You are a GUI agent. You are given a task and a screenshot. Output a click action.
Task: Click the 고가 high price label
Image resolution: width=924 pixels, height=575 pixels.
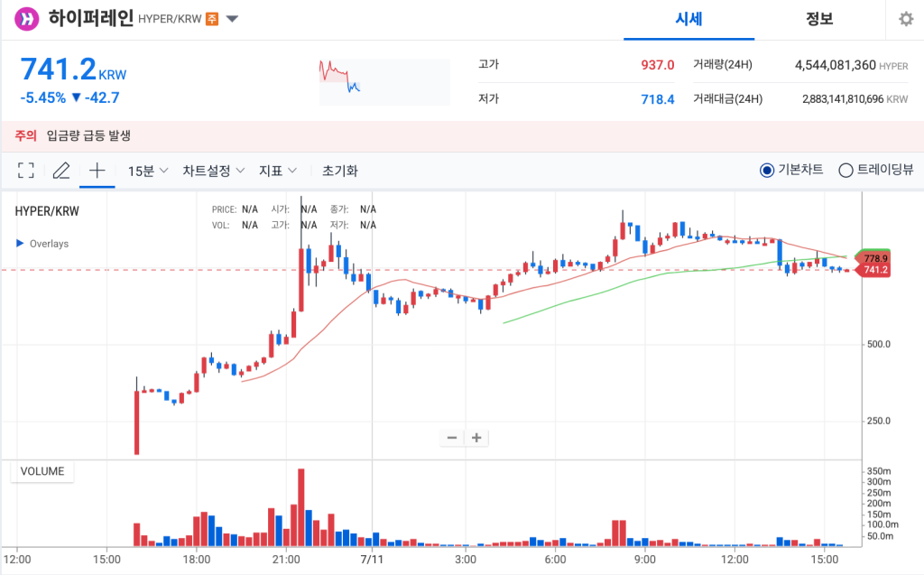(x=488, y=64)
